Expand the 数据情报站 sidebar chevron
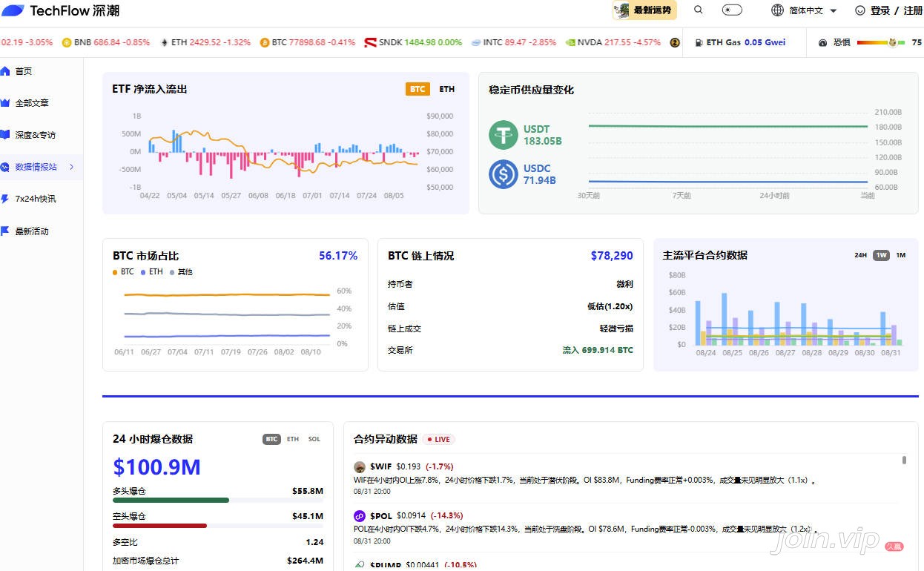This screenshot has width=924, height=571. click(x=72, y=167)
